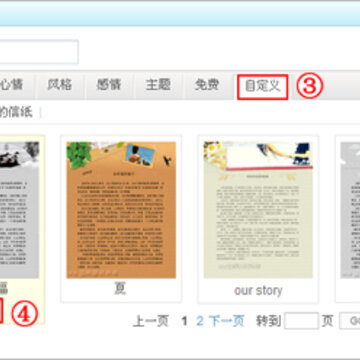Click the 夏 caption under the orange template
This screenshot has width=360, height=360.
120,289
